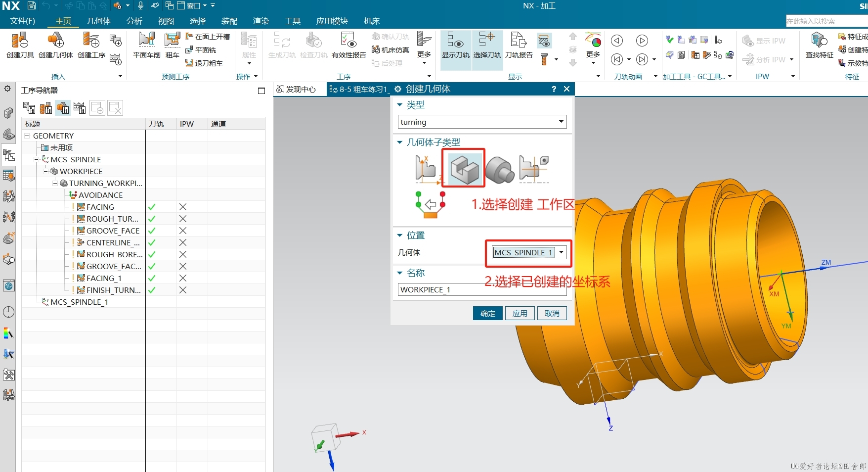
Task: Click the 平面车削 facing operation icon
Action: coord(147,46)
